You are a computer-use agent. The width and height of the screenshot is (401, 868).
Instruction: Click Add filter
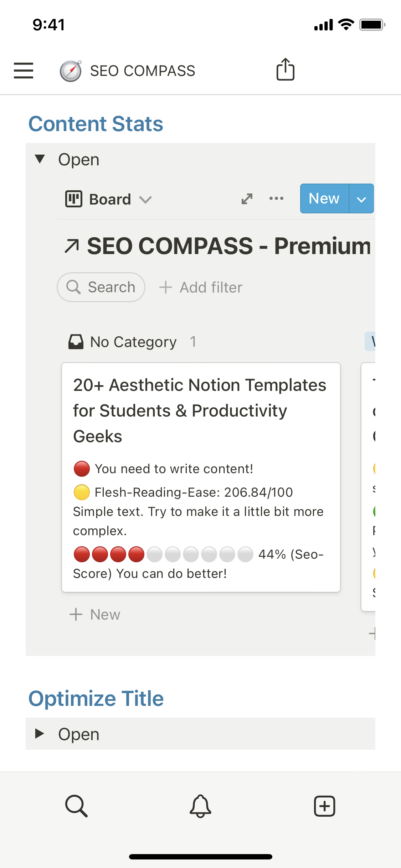pos(201,287)
